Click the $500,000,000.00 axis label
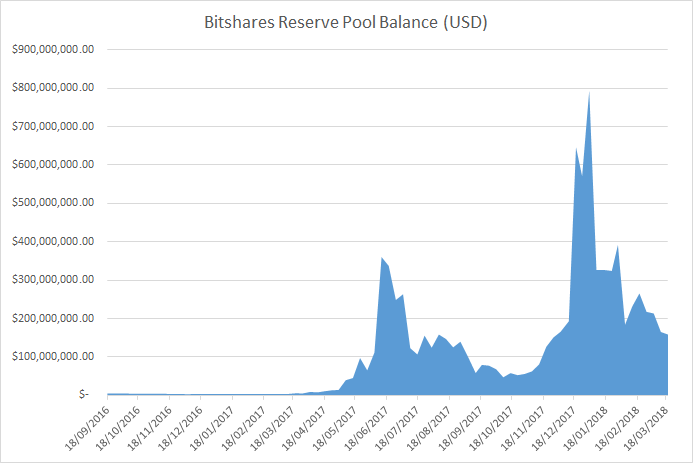 point(53,203)
